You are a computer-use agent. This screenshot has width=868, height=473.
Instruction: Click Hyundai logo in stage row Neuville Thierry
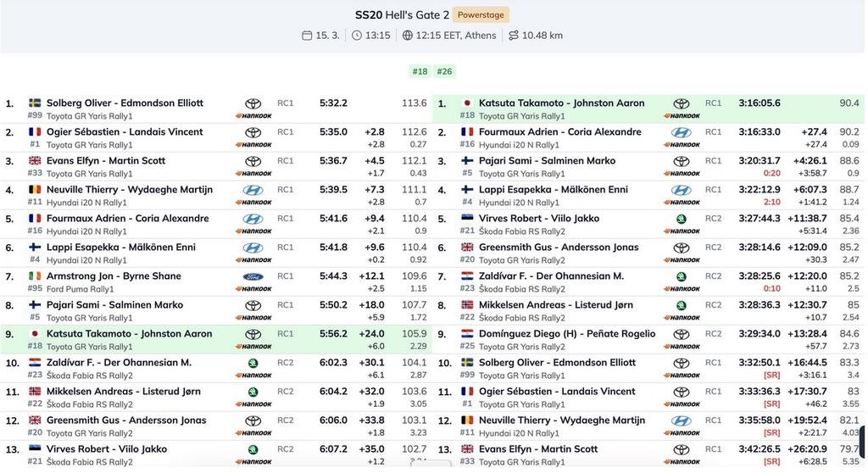(253, 190)
